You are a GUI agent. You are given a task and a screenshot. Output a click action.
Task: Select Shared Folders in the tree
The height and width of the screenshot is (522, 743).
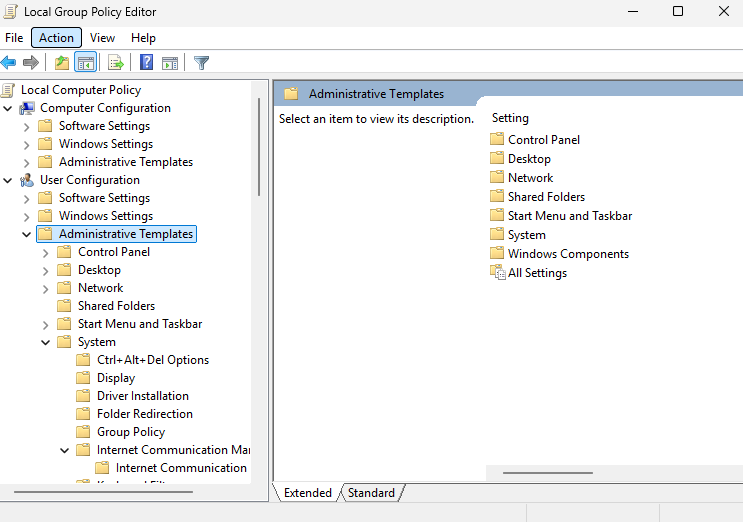[x=116, y=306]
